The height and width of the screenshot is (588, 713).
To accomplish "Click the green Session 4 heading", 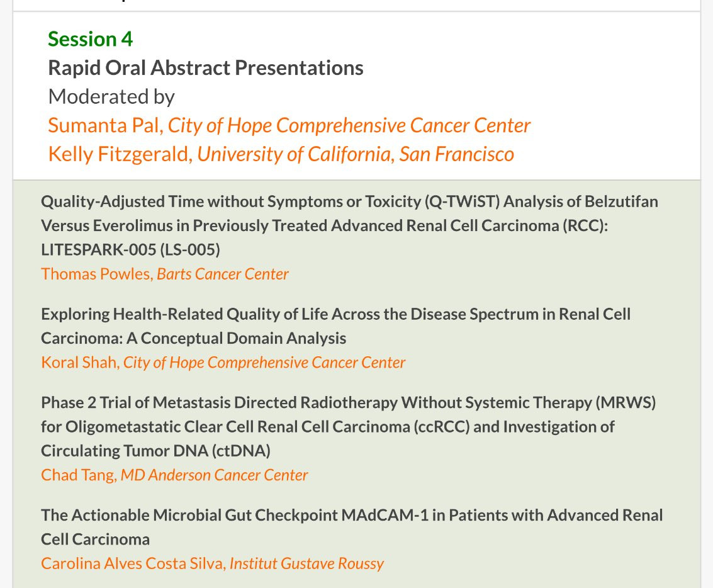I will point(90,39).
